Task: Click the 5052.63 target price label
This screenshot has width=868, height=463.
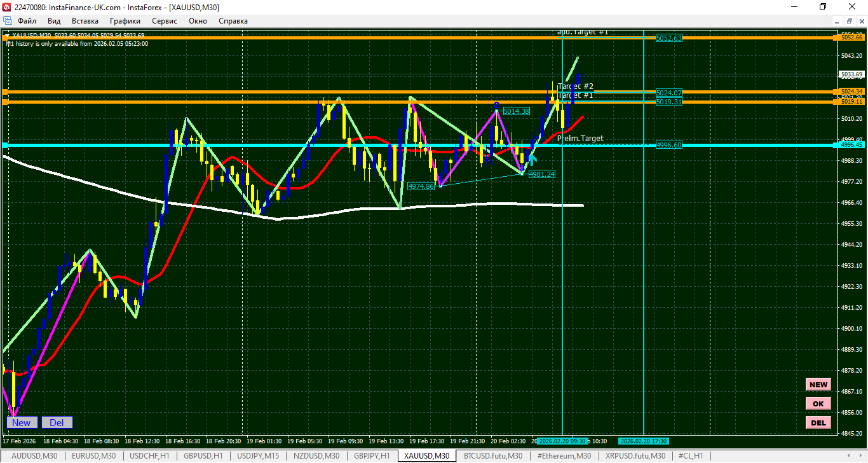Action: coord(668,38)
